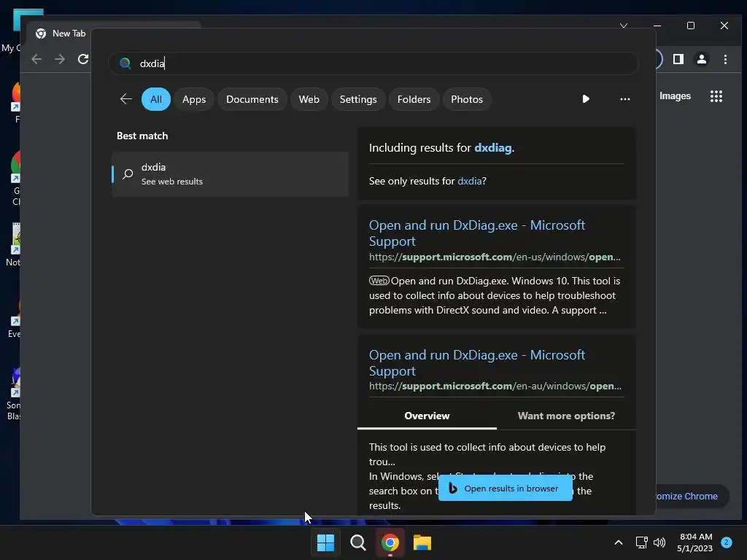Open the notification badge showing 2

pyautogui.click(x=727, y=542)
